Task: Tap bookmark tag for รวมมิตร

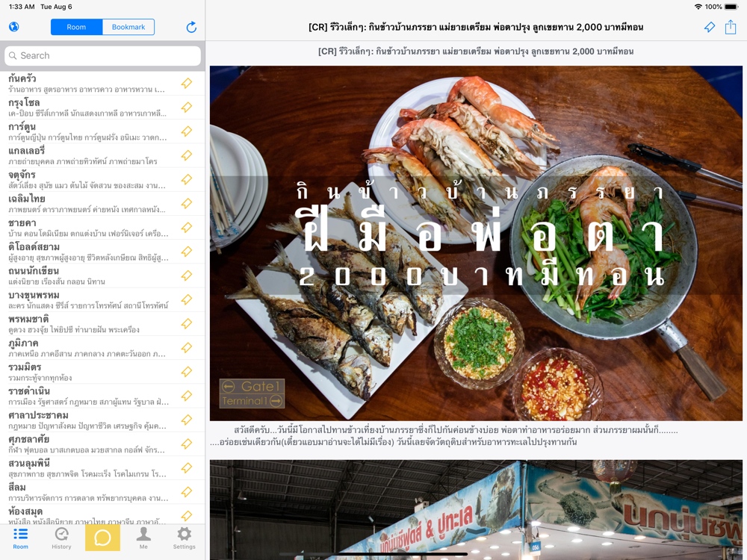Action: [187, 372]
